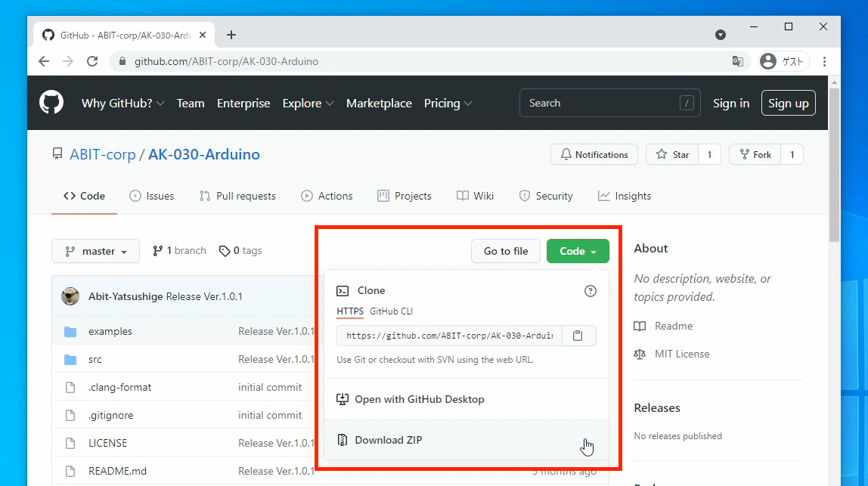Image resolution: width=868 pixels, height=486 pixels.
Task: Open the .clang-format file
Action: pos(119,388)
